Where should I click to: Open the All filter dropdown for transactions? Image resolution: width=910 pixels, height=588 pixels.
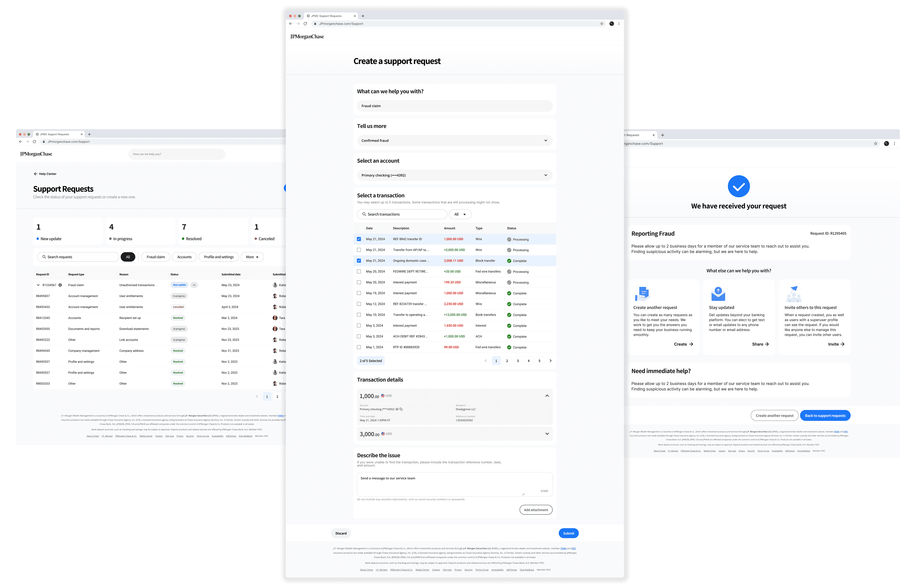460,214
